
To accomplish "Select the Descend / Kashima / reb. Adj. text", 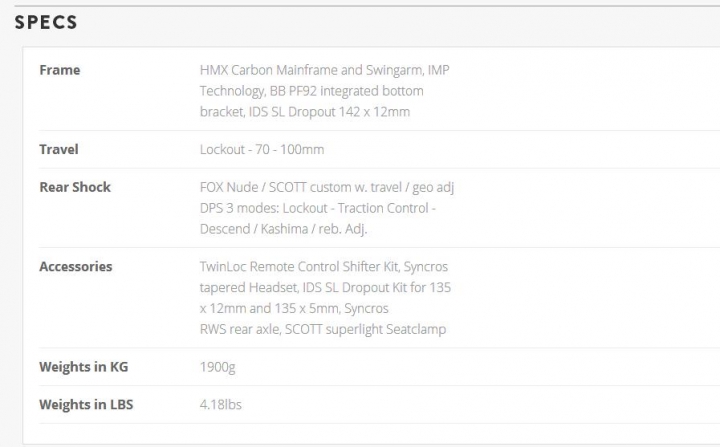I will click(283, 229).
